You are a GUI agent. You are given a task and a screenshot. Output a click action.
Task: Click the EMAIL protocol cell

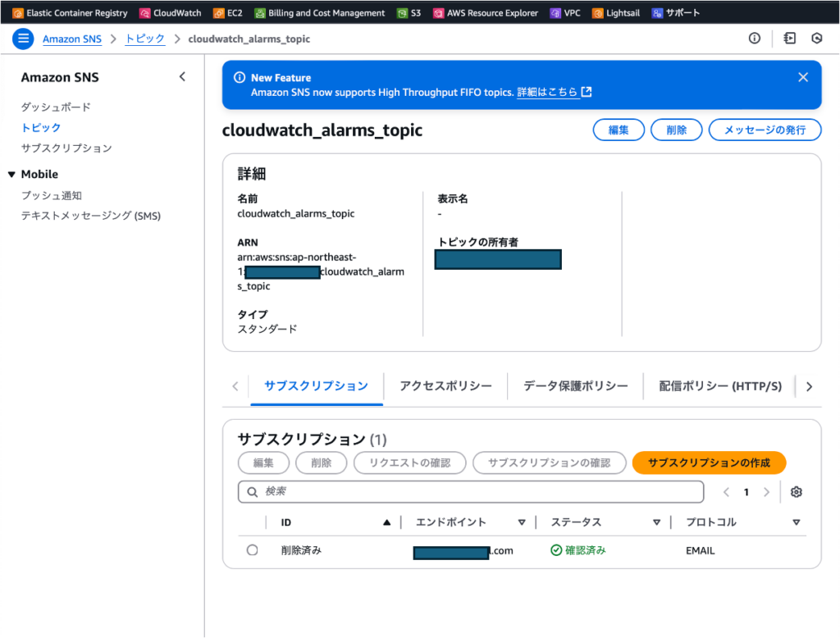(701, 551)
